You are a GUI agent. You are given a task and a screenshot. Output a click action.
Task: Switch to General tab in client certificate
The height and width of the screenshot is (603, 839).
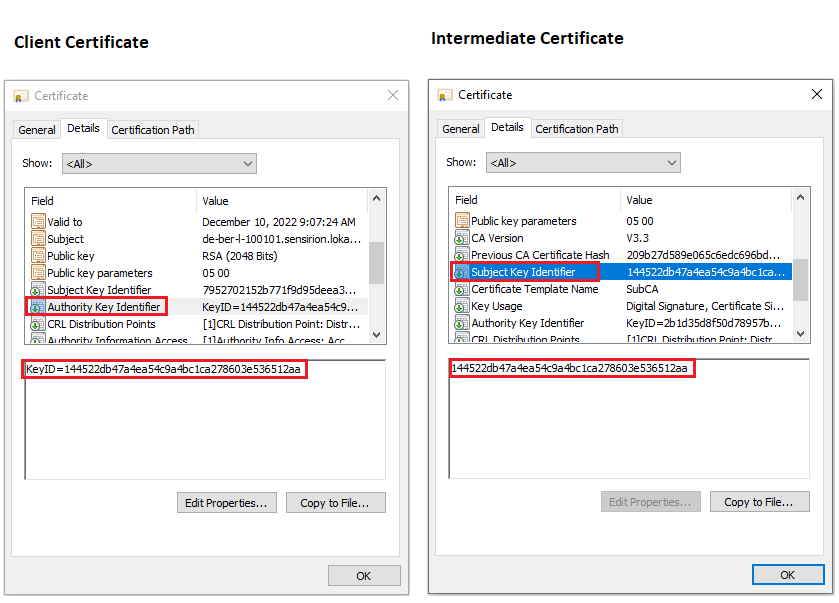[x=37, y=130]
